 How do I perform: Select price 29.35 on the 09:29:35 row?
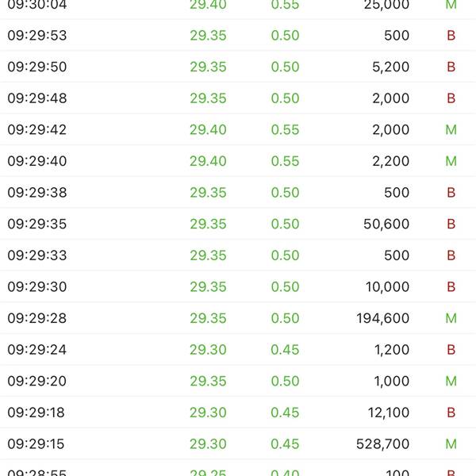pos(208,224)
